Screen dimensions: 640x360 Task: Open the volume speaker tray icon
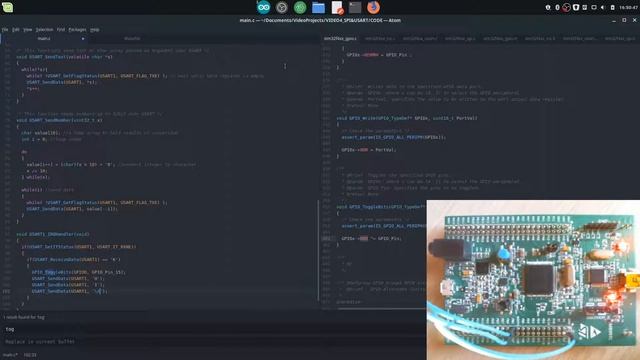(603, 7)
